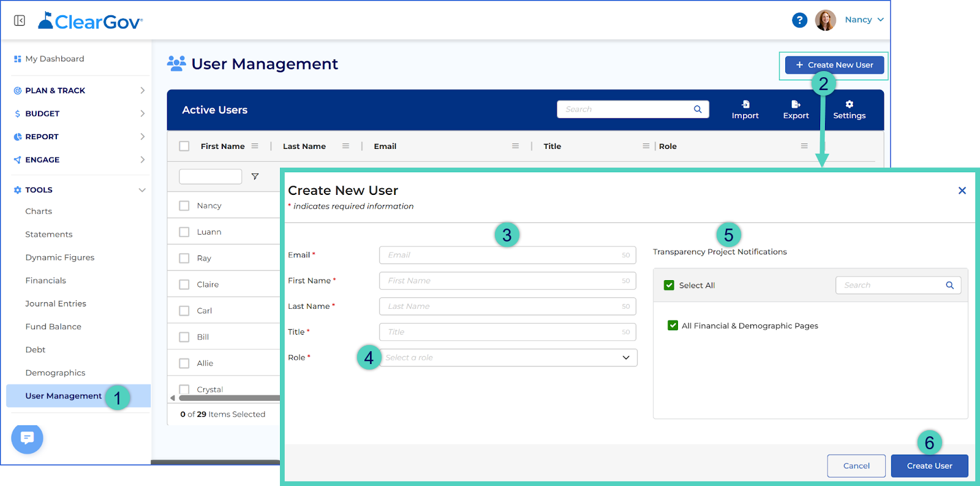Collapse the sidebar with the panel toggle icon
This screenshot has height=486, width=980.
(x=20, y=21)
